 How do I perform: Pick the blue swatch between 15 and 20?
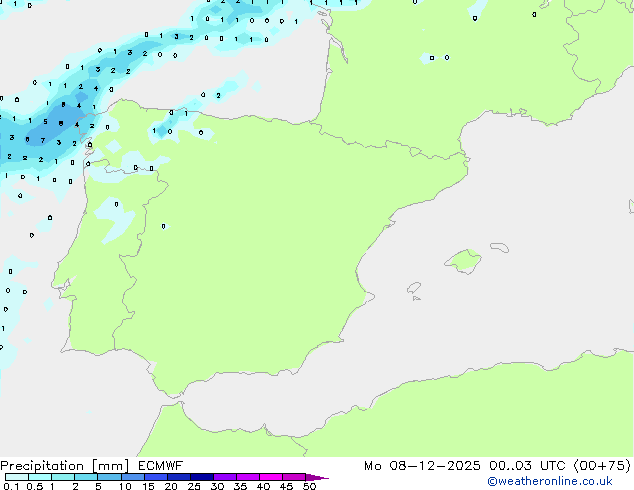pyautogui.click(x=155, y=477)
